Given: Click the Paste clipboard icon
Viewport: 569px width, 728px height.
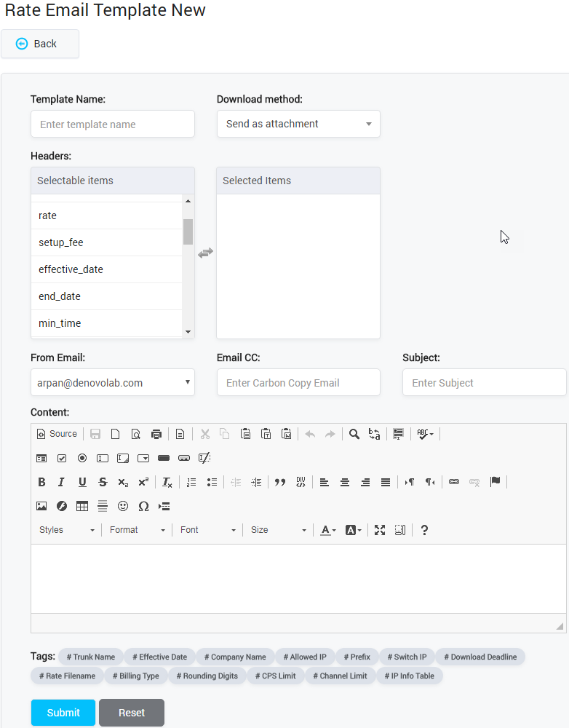Looking at the screenshot, I should (x=245, y=434).
